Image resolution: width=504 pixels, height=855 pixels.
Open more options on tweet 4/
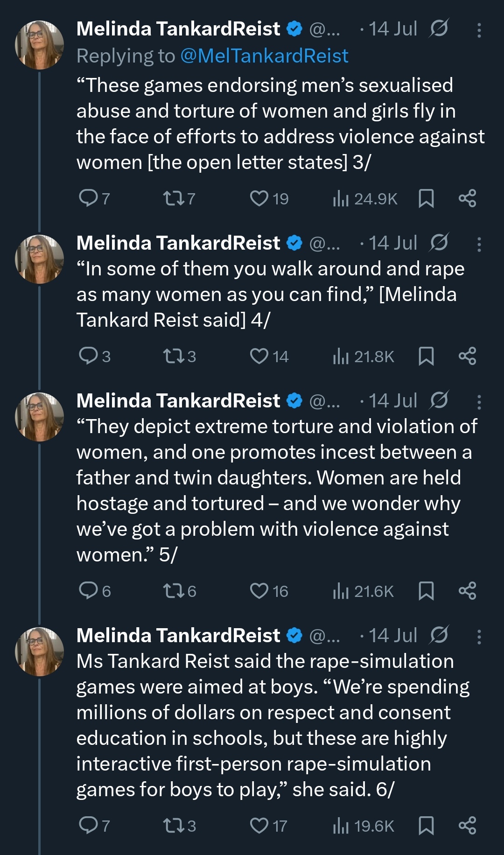(479, 244)
